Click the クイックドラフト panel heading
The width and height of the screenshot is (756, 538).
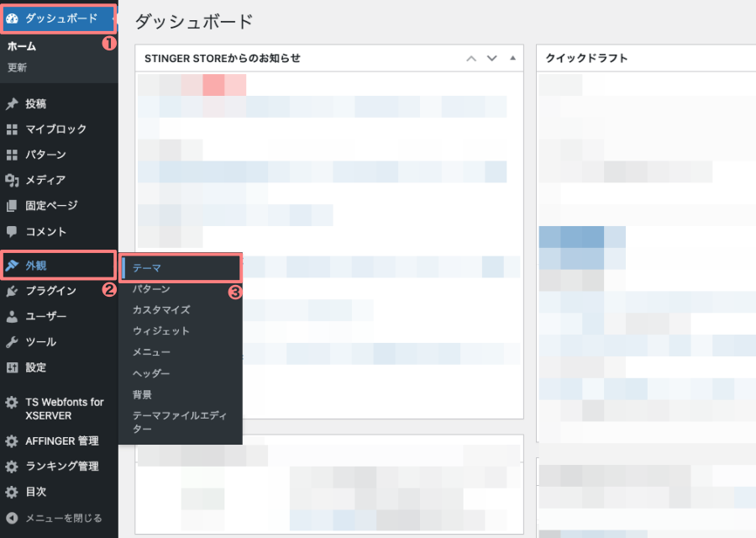click(x=587, y=58)
